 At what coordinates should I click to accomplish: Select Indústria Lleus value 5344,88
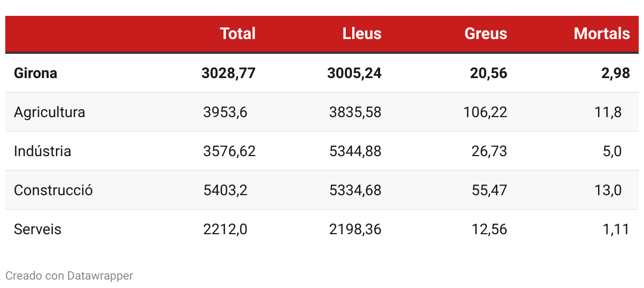(355, 151)
